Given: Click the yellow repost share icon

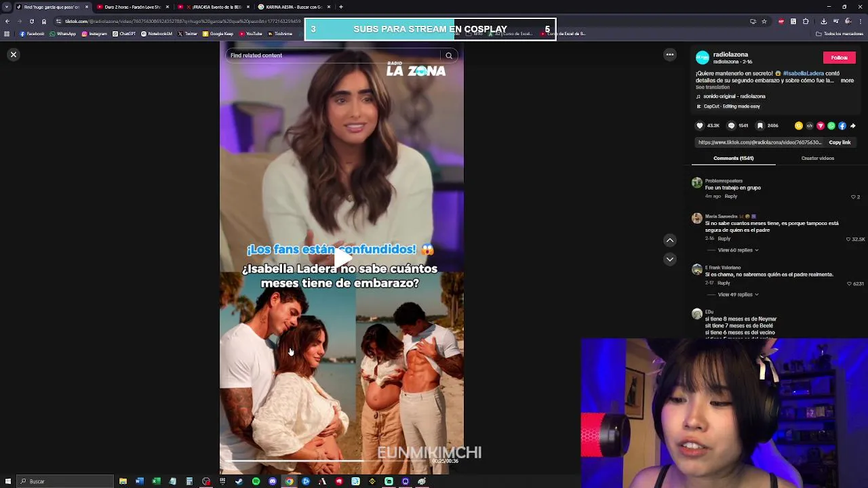Looking at the screenshot, I should (799, 125).
